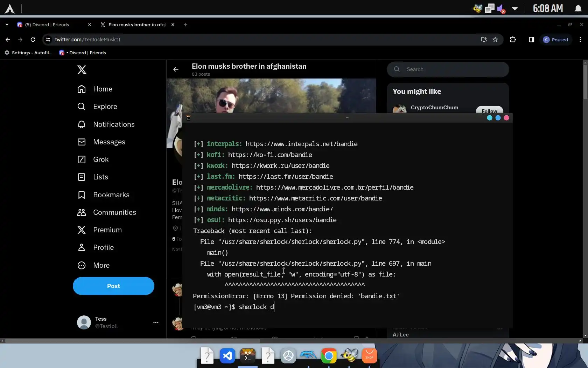Screen dimensions: 588x368
Task: Open the Visual Studio Code dock icon
Action: 227,356
